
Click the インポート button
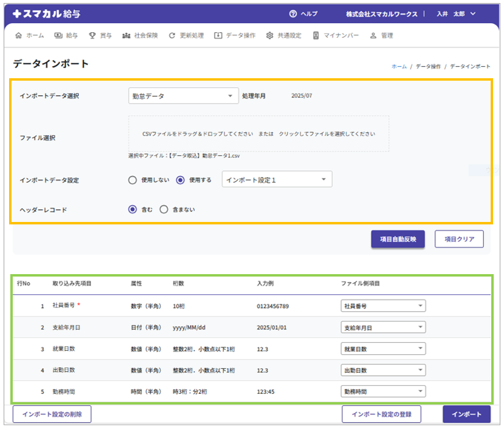point(466,414)
